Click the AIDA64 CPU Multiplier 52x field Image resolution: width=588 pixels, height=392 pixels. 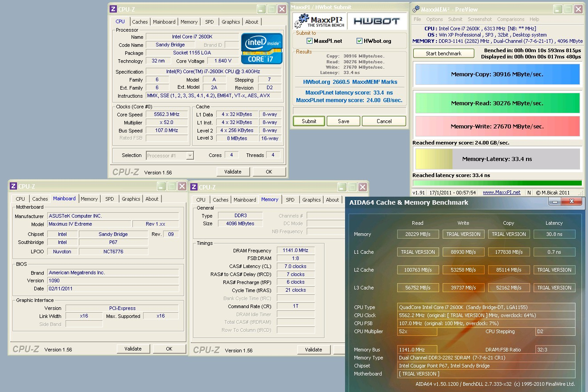pos(417,331)
